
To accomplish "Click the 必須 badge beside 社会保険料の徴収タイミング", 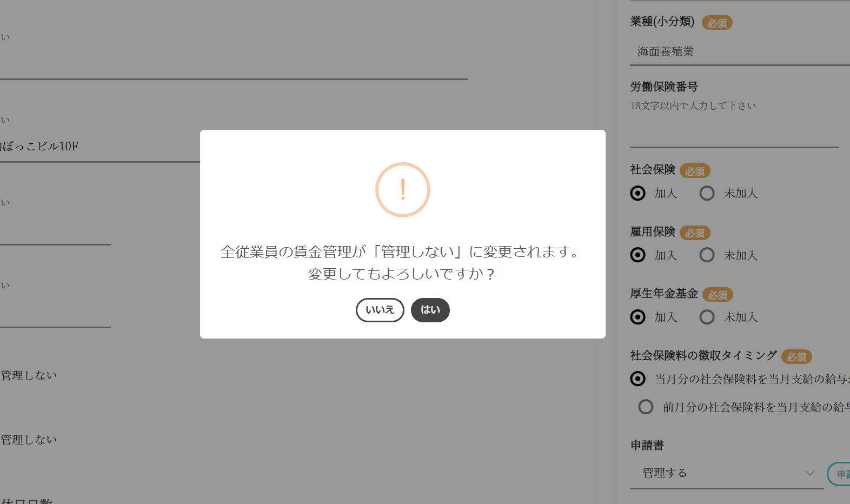I will click(796, 357).
